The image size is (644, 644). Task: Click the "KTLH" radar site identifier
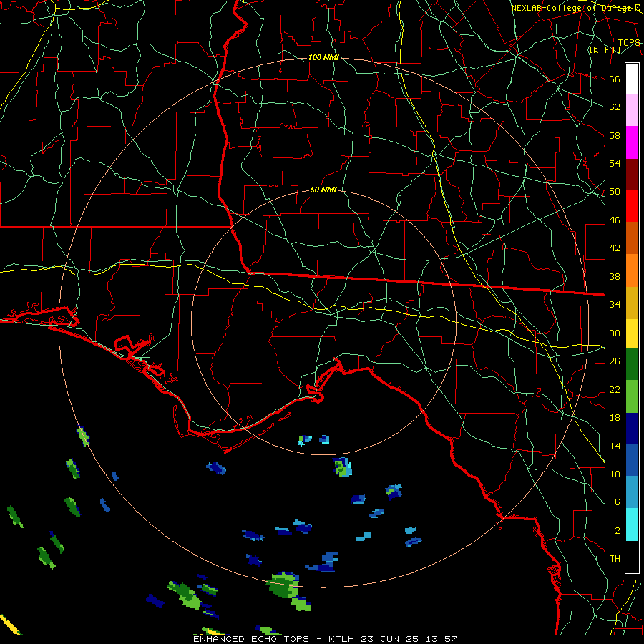point(343,639)
